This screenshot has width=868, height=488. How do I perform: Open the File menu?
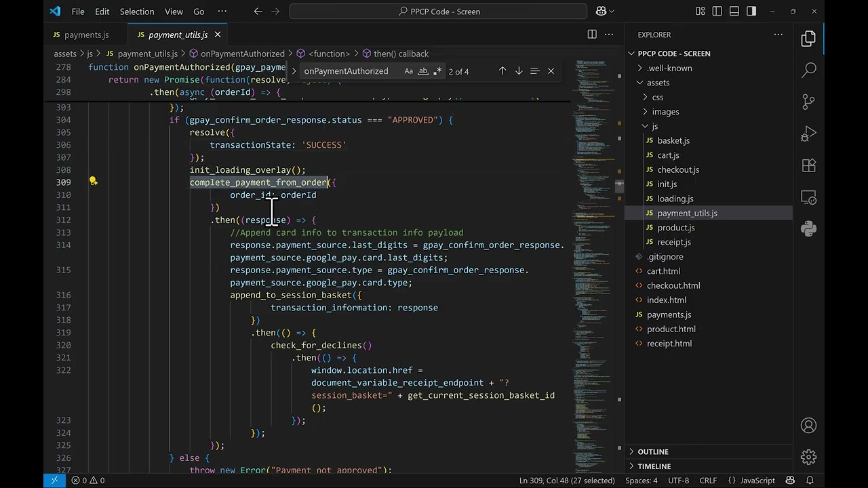click(x=78, y=12)
